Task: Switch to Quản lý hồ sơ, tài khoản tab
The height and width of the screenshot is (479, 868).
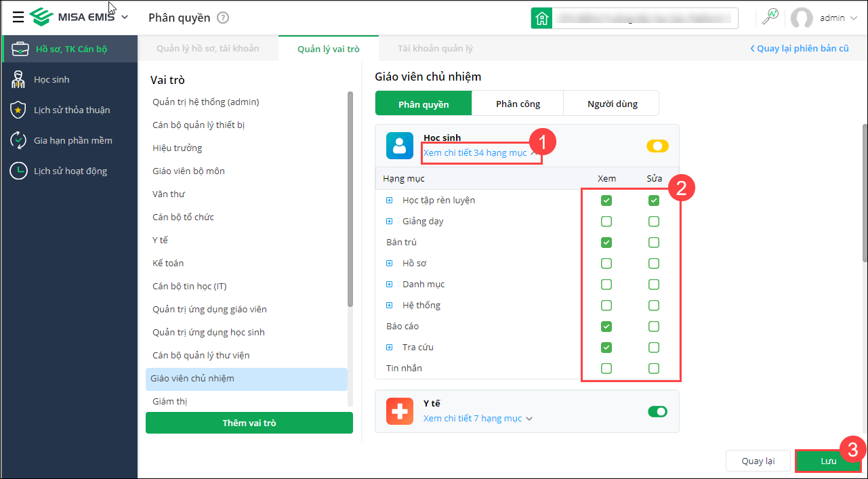Action: tap(207, 49)
